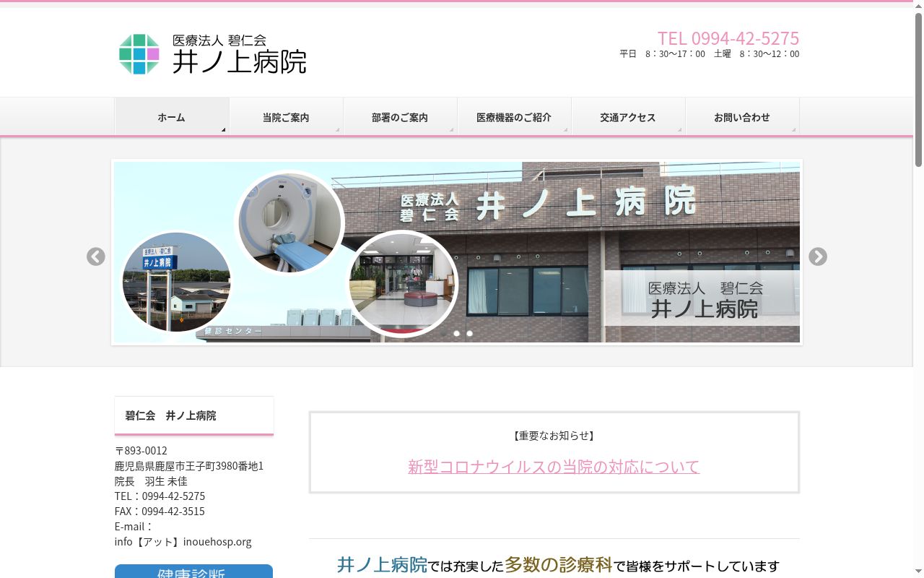Click the info【アット】inouehosp.org email text

pos(183,542)
